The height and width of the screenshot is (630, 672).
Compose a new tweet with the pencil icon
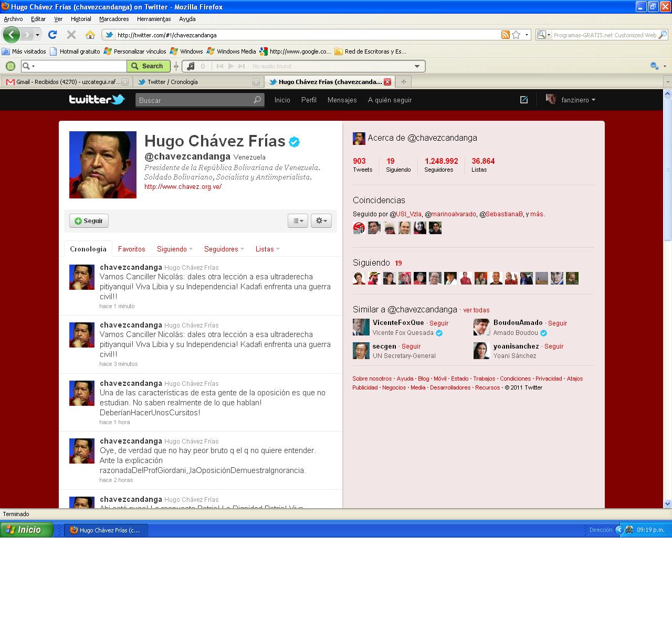pos(523,100)
